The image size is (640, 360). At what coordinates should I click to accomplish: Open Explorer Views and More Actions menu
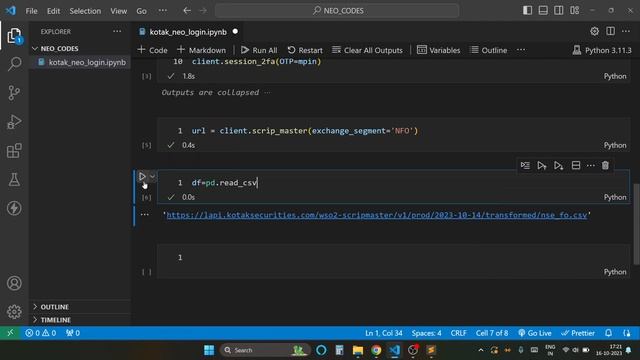117,31
